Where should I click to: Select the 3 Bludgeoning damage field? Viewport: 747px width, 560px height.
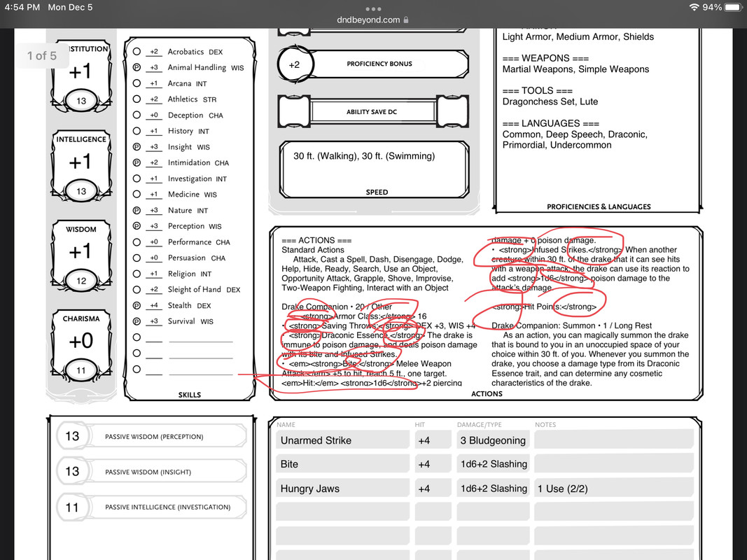(x=493, y=440)
